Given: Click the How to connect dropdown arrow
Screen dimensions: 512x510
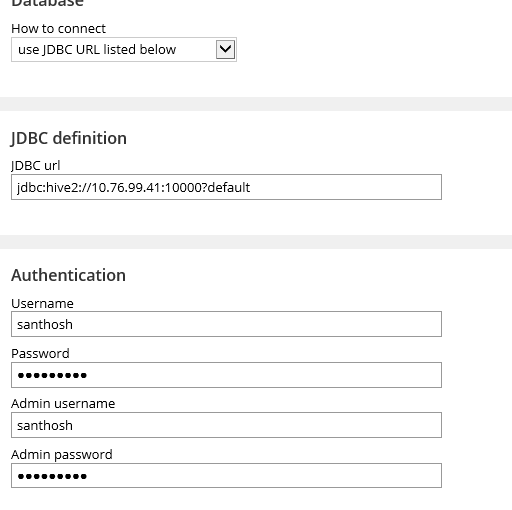Looking at the screenshot, I should [x=225, y=50].
